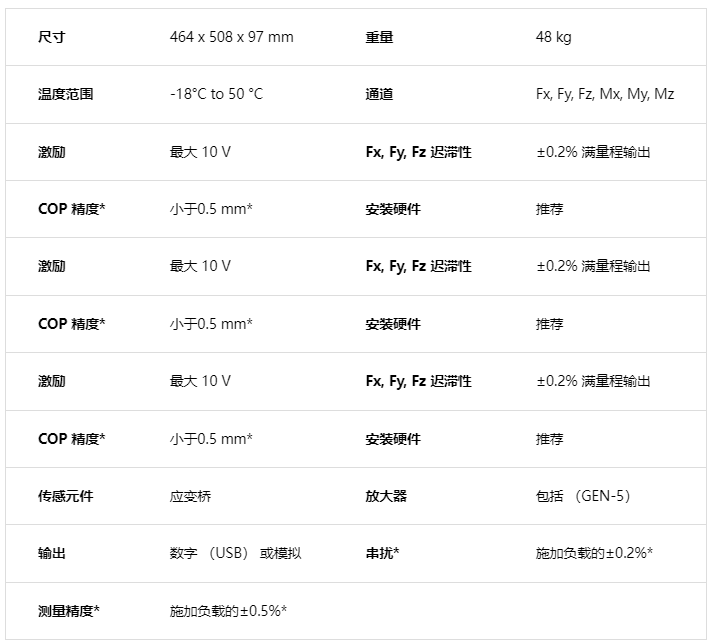Select the 数字 (USB) 或模拟 value
This screenshot has height=643, width=711.
(x=236, y=553)
